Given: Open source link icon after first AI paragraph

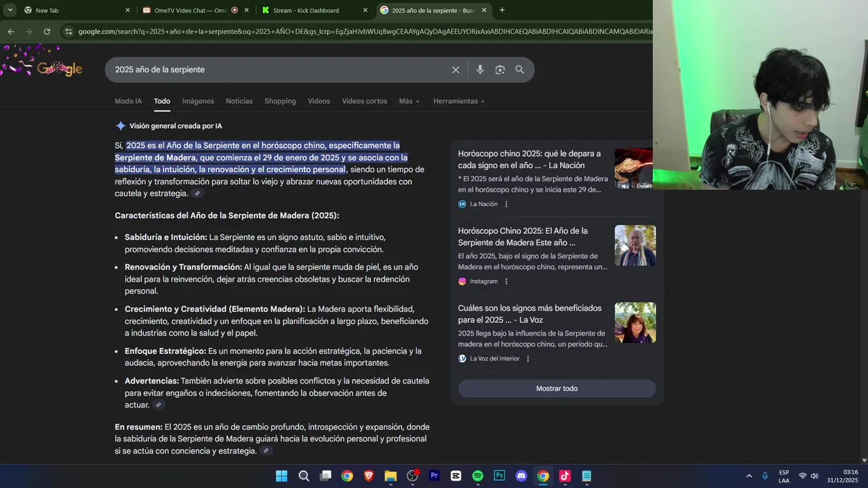Looking at the screenshot, I should [x=197, y=194].
